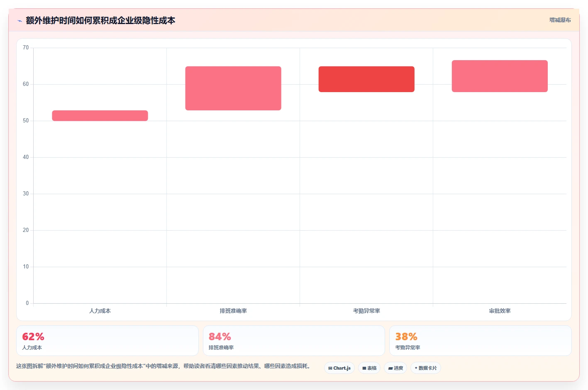Click the 进度 tag chip

395,368
